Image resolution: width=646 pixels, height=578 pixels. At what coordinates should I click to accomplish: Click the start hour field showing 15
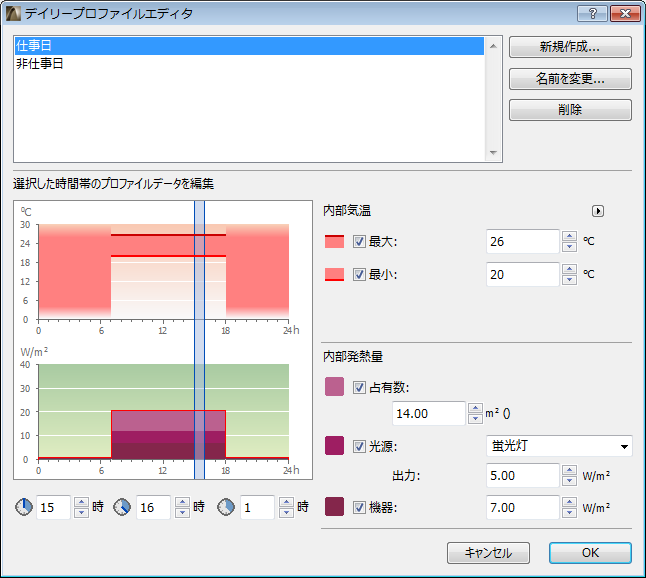tap(53, 507)
